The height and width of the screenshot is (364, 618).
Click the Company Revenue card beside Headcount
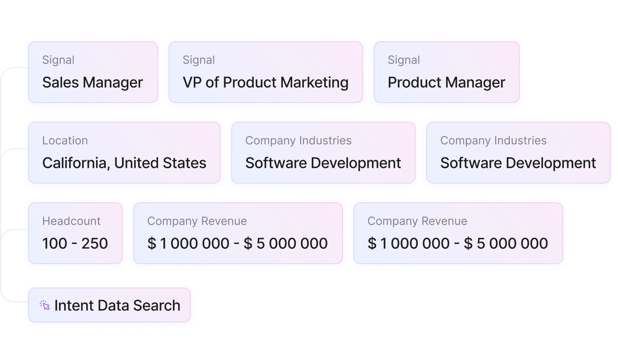pos(238,233)
